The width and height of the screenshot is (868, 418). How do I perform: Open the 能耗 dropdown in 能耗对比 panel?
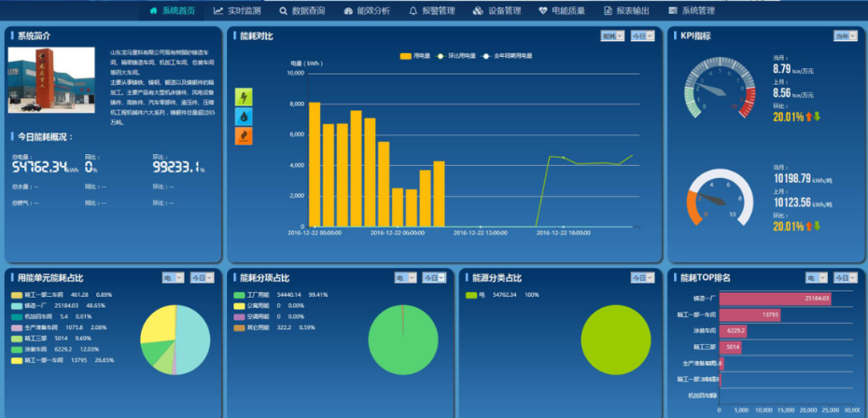(x=612, y=36)
